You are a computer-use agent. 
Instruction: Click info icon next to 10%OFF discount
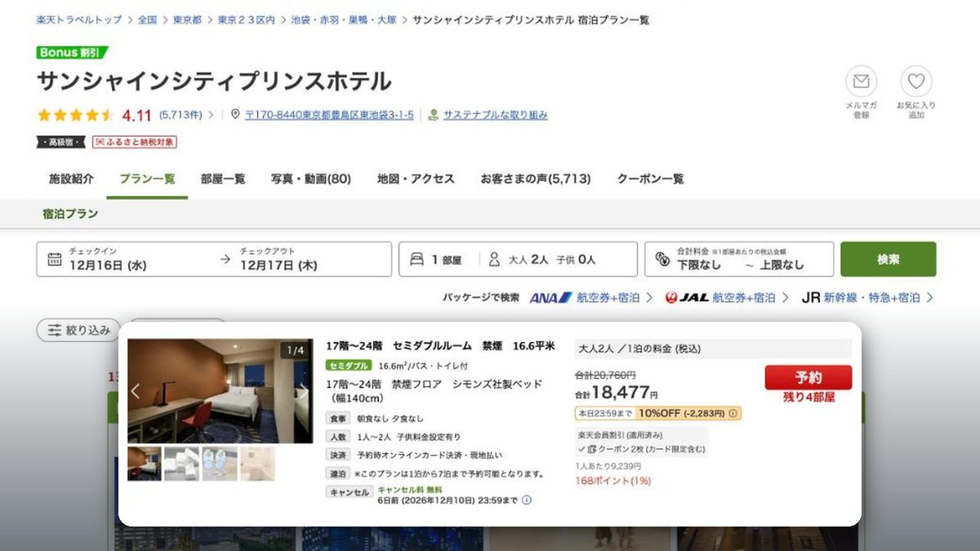(x=733, y=414)
